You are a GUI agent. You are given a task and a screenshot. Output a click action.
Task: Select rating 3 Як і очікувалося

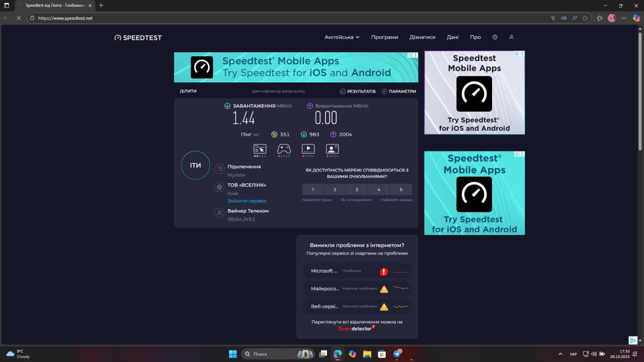(357, 190)
